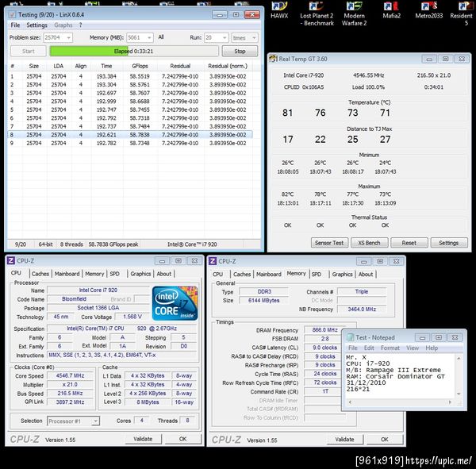Switch to Mainboard tab in left CPU-Z
The width and height of the screenshot is (476, 469).
click(67, 274)
